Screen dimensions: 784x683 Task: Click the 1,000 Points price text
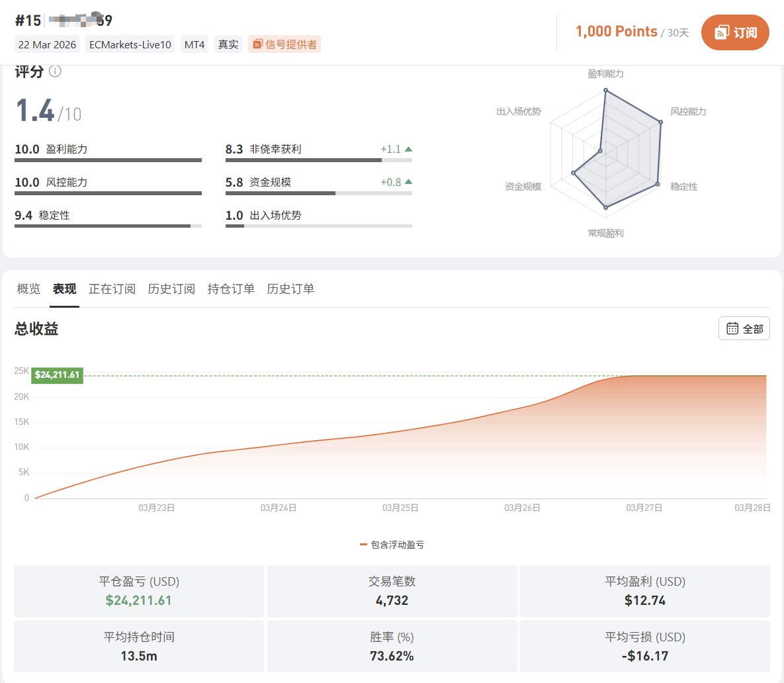[x=616, y=32]
